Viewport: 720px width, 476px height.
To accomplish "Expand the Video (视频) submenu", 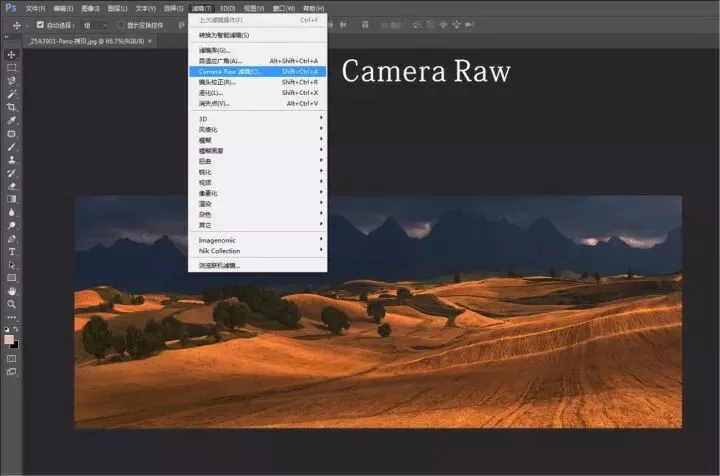I will 258,182.
